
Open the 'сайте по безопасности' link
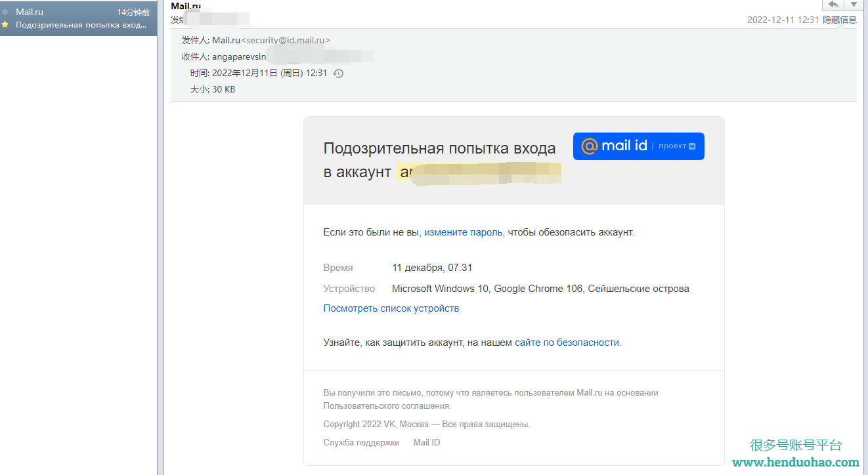coord(567,342)
